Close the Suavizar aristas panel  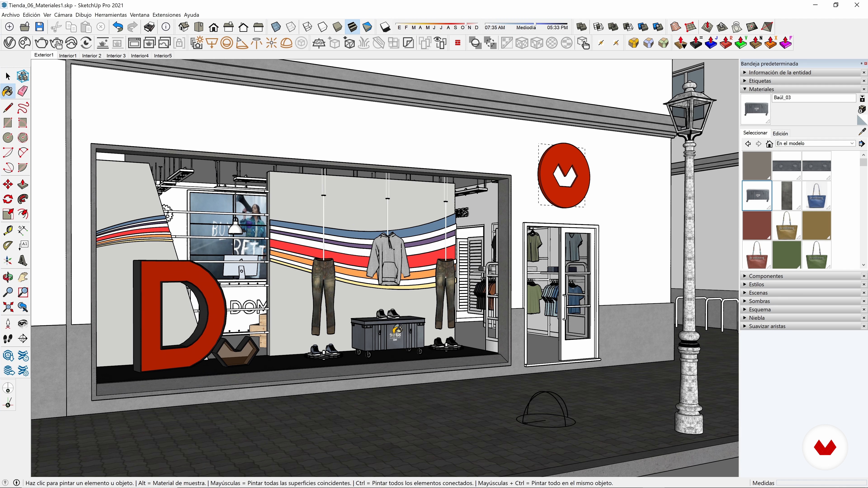pos(864,326)
